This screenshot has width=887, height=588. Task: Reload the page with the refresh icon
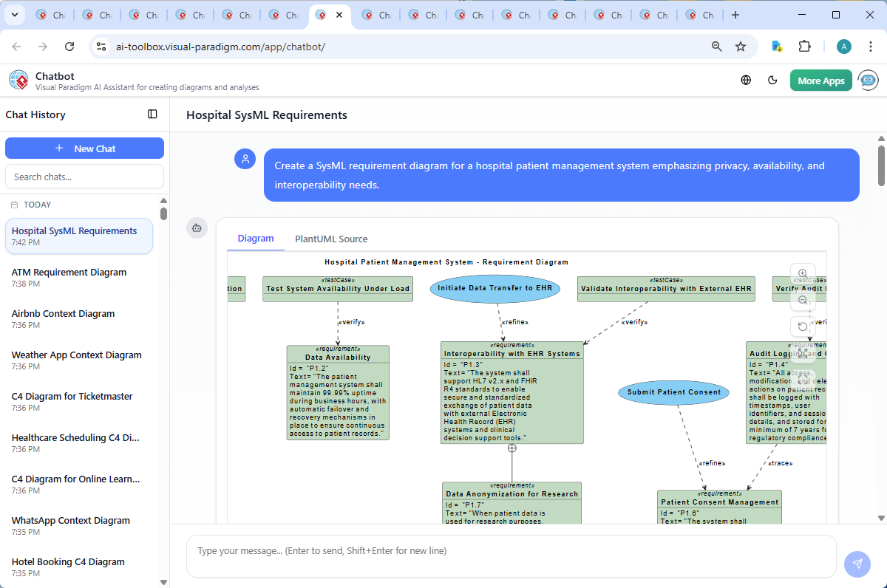pyautogui.click(x=69, y=46)
